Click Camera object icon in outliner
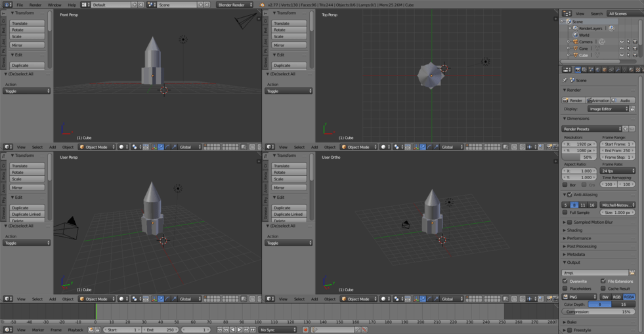644x334 pixels. pos(575,42)
